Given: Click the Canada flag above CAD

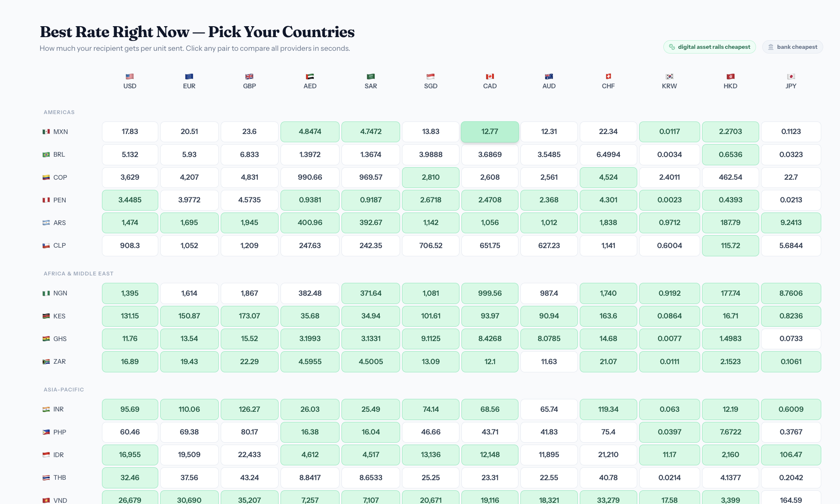Looking at the screenshot, I should [x=490, y=77].
